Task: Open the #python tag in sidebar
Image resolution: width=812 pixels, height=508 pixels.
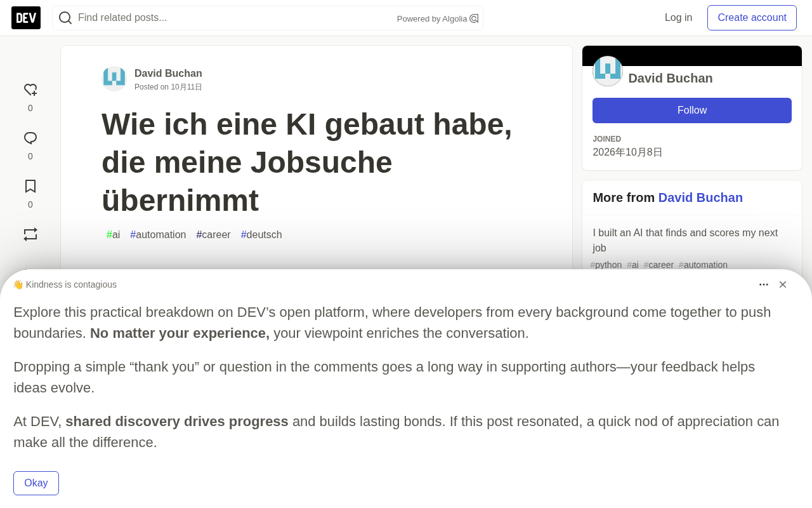Action: pos(606,265)
